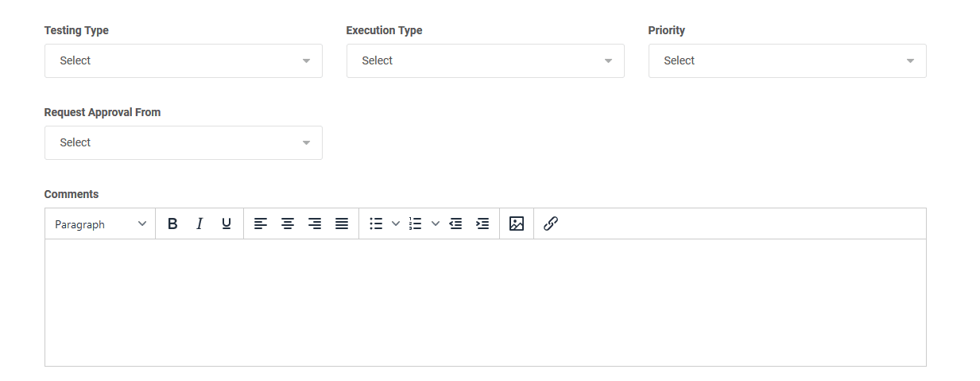Increase indent in Comments editor
The width and height of the screenshot is (980, 381).
(x=482, y=224)
